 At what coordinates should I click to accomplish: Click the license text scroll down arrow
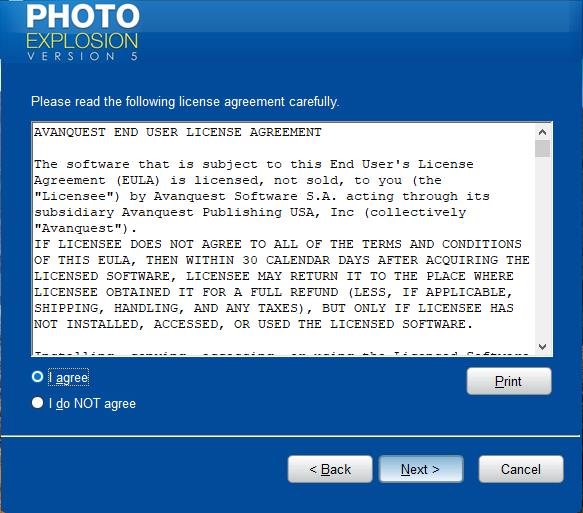pyautogui.click(x=542, y=347)
